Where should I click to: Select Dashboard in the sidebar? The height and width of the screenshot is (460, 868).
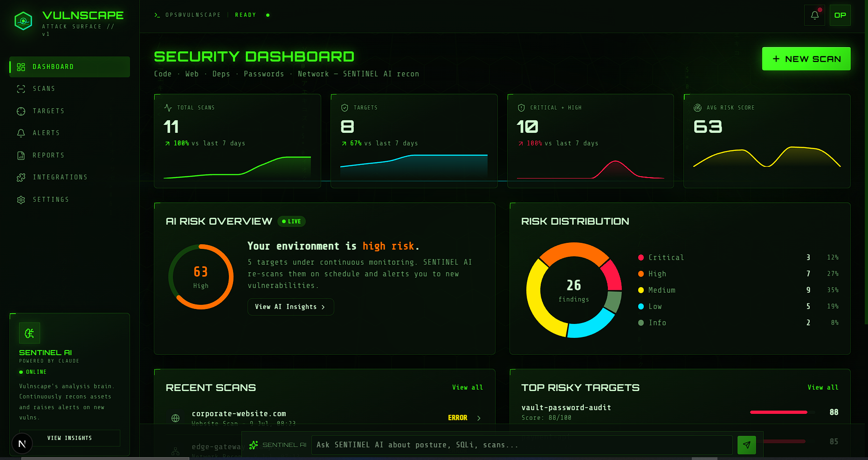(70, 67)
